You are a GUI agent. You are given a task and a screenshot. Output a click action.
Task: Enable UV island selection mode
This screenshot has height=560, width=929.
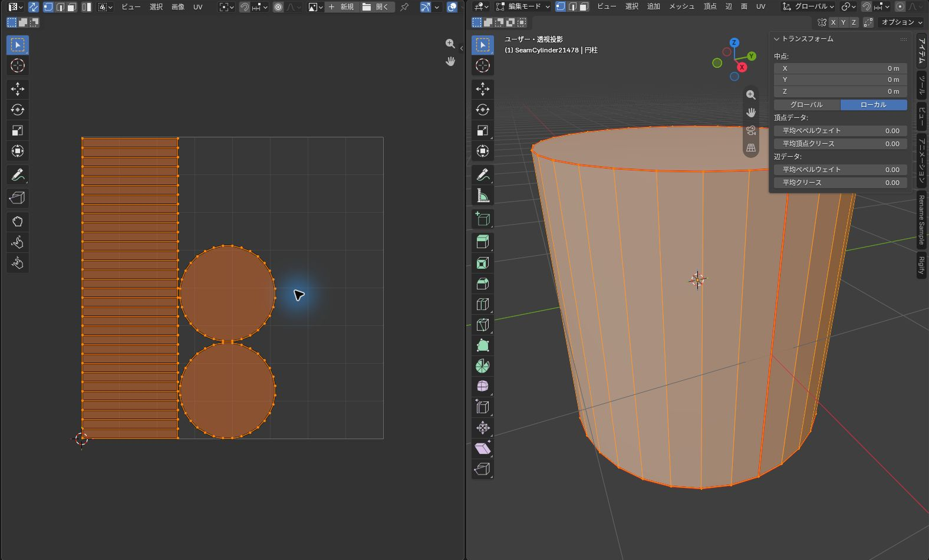pos(87,7)
